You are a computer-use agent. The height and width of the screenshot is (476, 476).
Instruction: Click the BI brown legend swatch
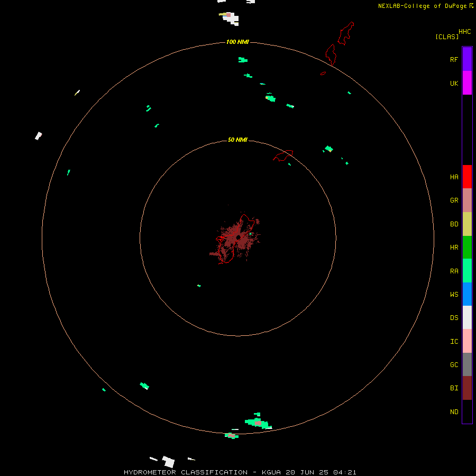[467, 388]
